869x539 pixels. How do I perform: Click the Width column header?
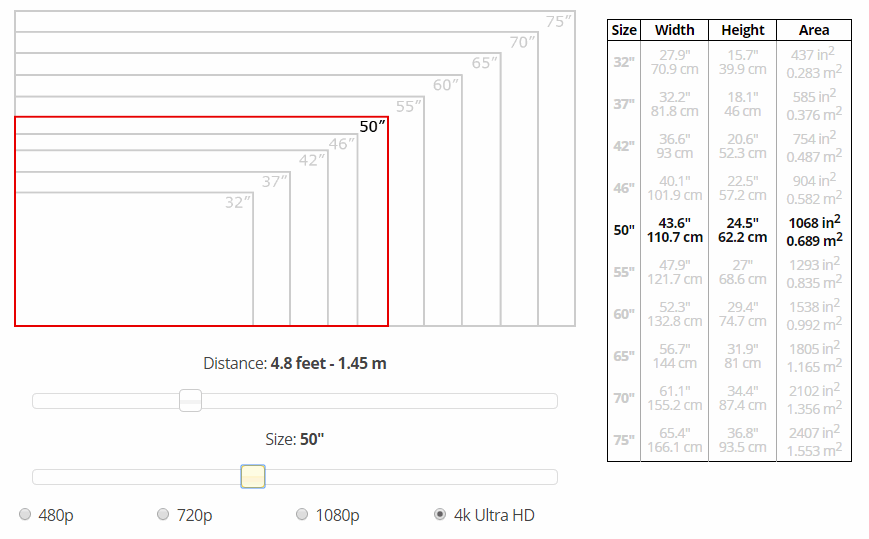coord(674,30)
